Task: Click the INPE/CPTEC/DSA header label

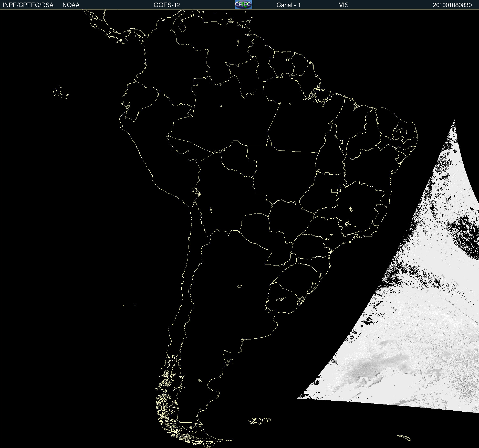Action: pos(28,5)
